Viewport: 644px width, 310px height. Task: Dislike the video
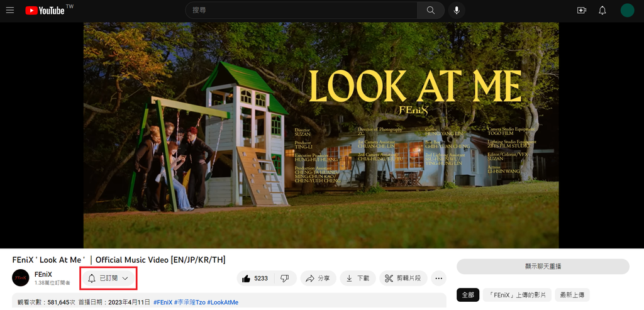point(285,279)
